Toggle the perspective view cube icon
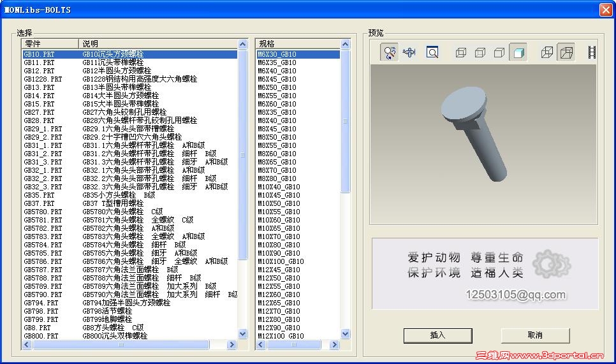 point(566,52)
